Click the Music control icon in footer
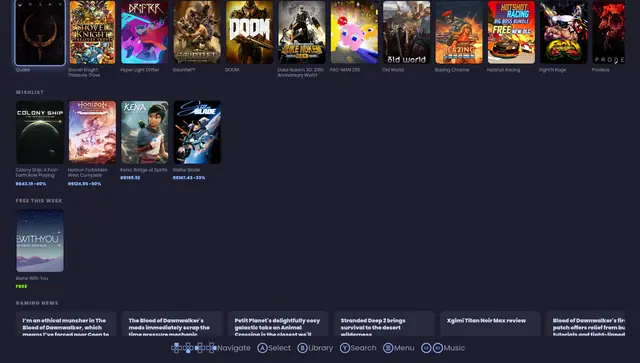 [432, 348]
